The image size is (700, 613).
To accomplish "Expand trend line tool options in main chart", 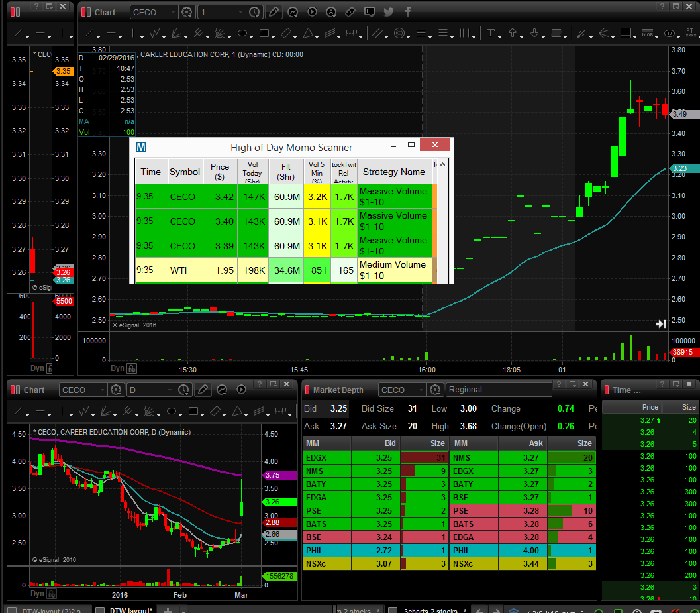I will click(x=98, y=36).
